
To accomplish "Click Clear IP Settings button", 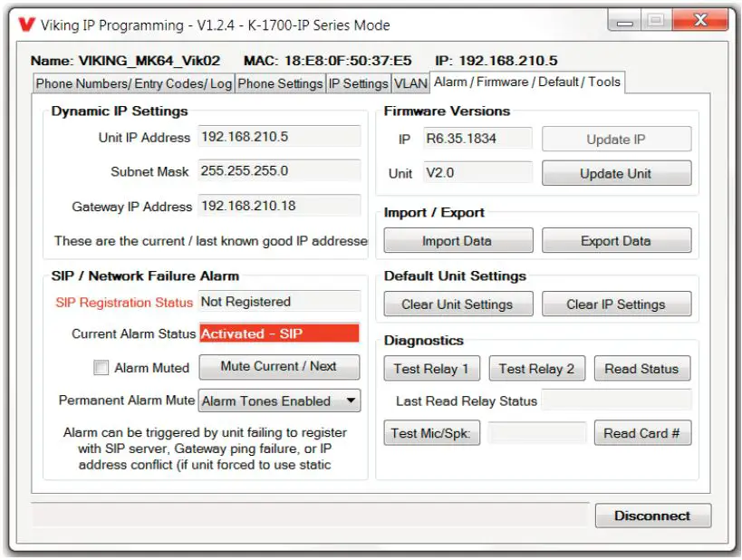I will click(x=616, y=304).
